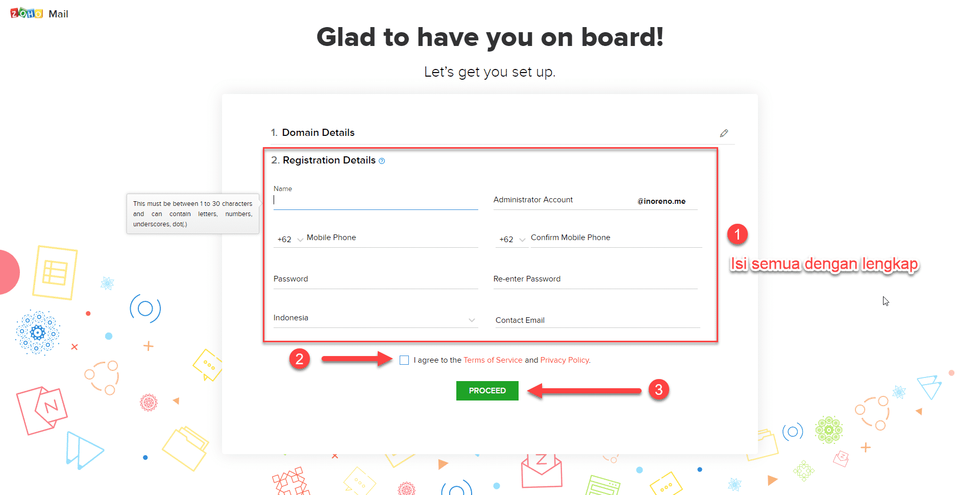This screenshot has height=495, width=980.
Task: Click the red step 3 circle marker
Action: click(x=658, y=390)
